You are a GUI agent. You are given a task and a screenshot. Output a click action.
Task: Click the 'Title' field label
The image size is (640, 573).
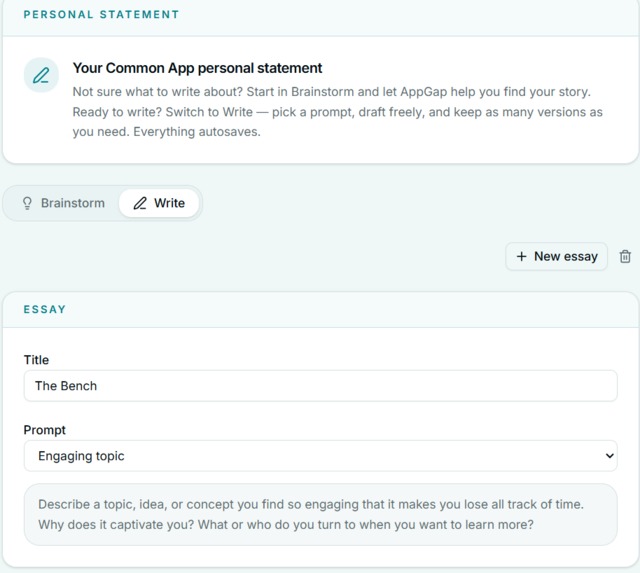(36, 360)
